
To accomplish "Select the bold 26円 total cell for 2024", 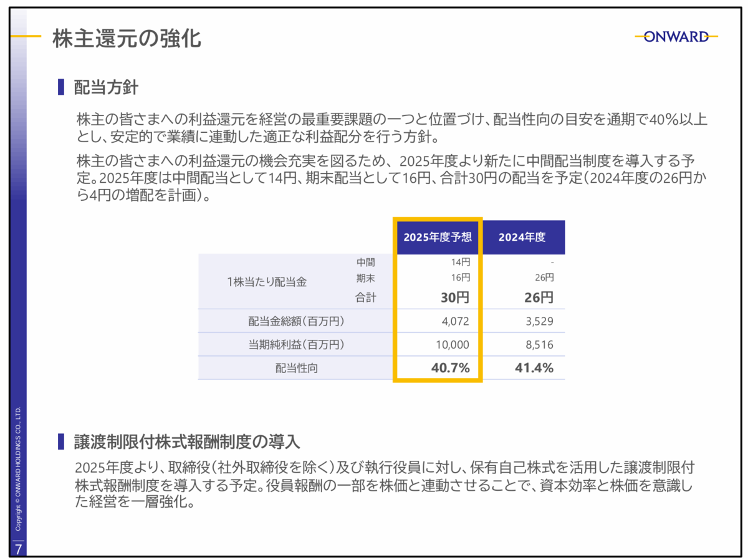I will click(x=539, y=298).
